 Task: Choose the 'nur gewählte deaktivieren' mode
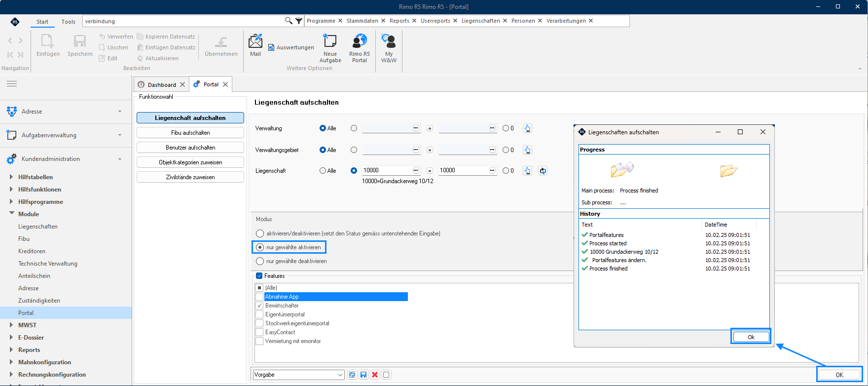(260, 261)
